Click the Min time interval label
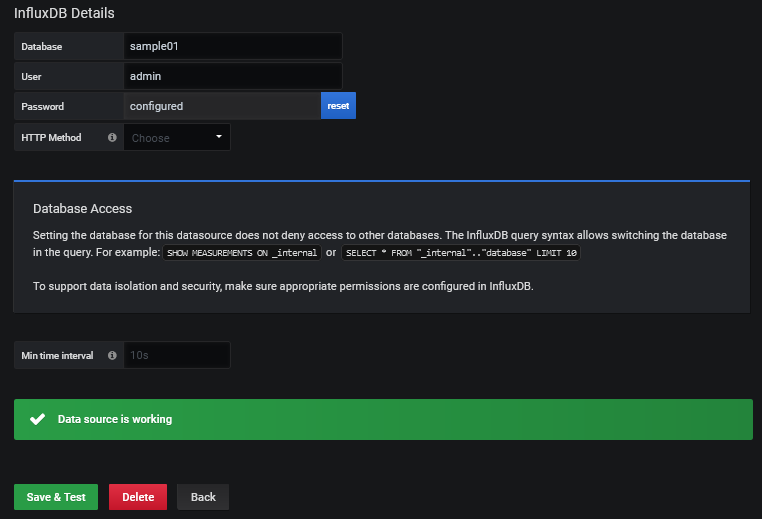 click(58, 355)
